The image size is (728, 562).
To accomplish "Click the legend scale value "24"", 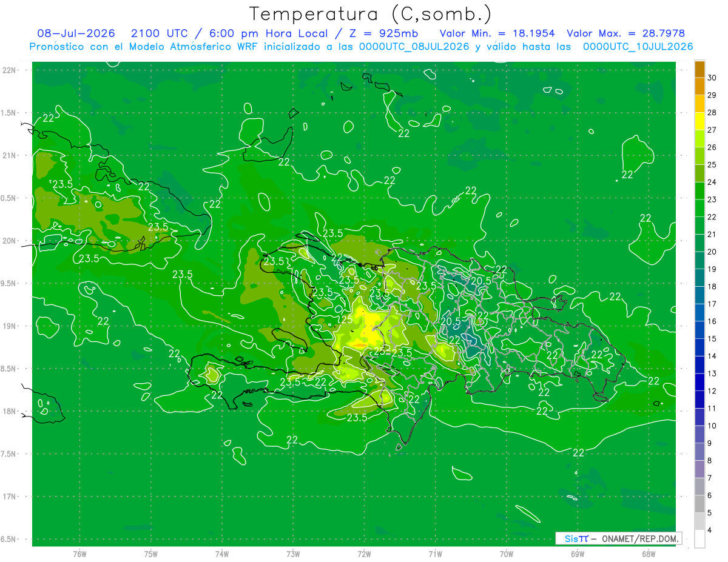I will point(712,182).
